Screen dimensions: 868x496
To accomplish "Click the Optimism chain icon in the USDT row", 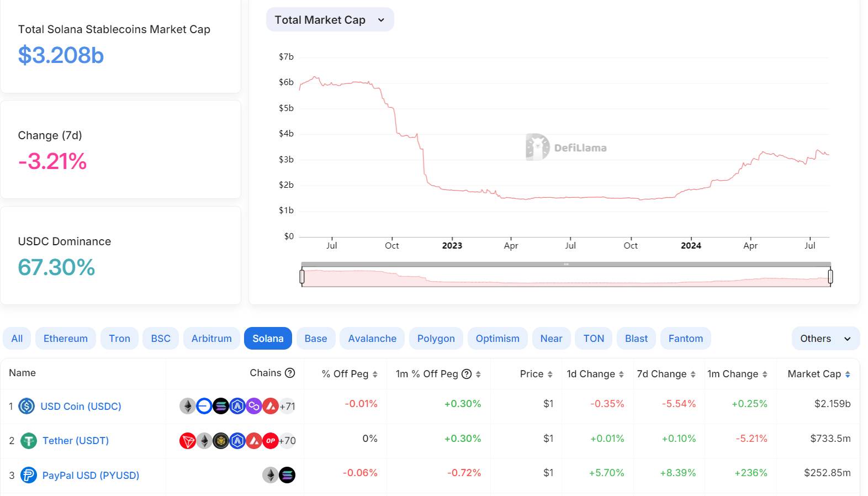I will [271, 441].
